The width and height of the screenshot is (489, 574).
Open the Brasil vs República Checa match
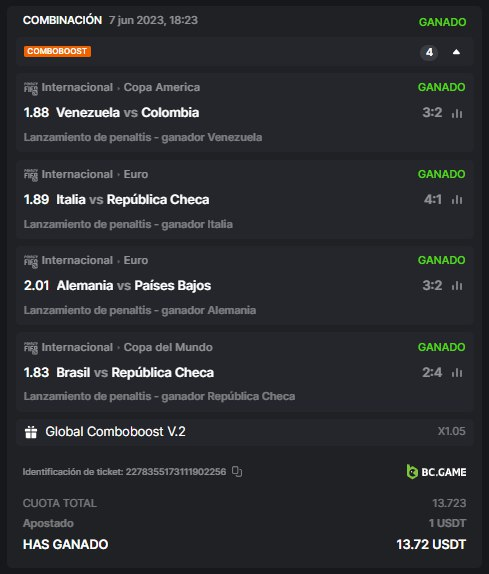click(135, 373)
